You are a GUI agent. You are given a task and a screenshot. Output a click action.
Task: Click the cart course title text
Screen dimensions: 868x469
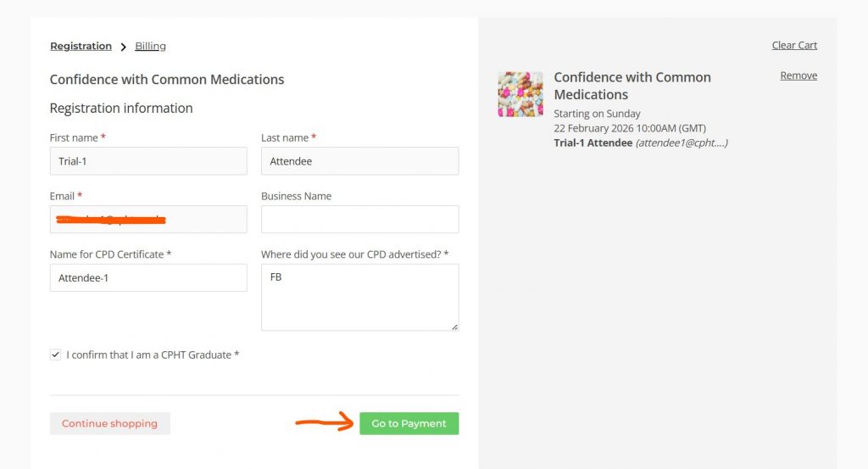[632, 86]
